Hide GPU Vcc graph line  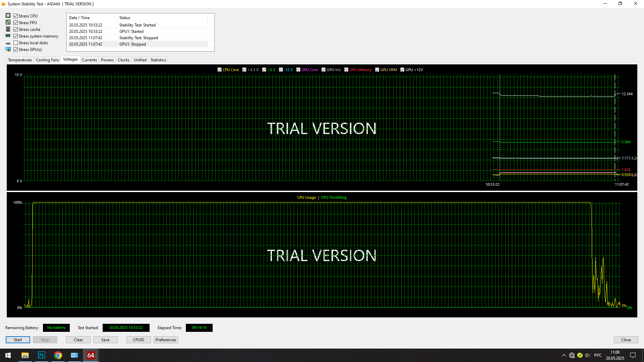click(x=323, y=70)
